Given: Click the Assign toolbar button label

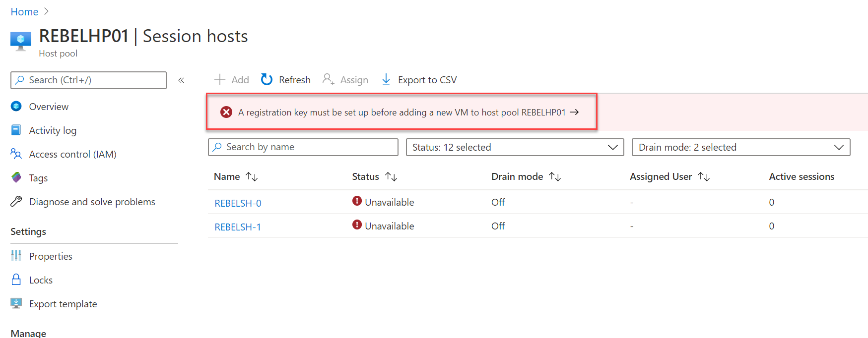Looking at the screenshot, I should (x=354, y=80).
